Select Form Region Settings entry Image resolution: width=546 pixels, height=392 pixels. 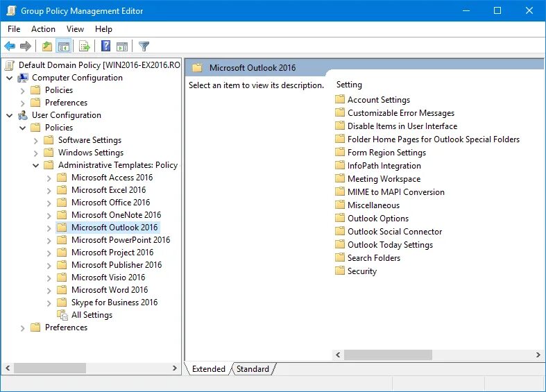pos(386,153)
